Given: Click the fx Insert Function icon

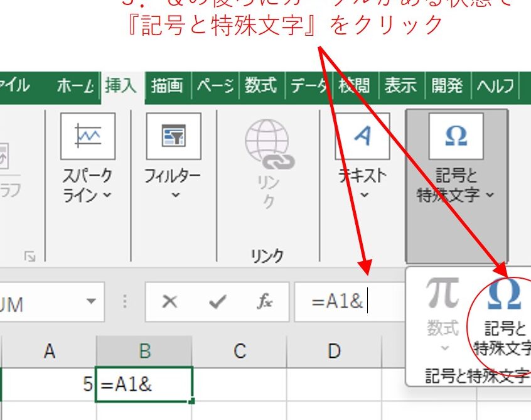Looking at the screenshot, I should [x=264, y=301].
